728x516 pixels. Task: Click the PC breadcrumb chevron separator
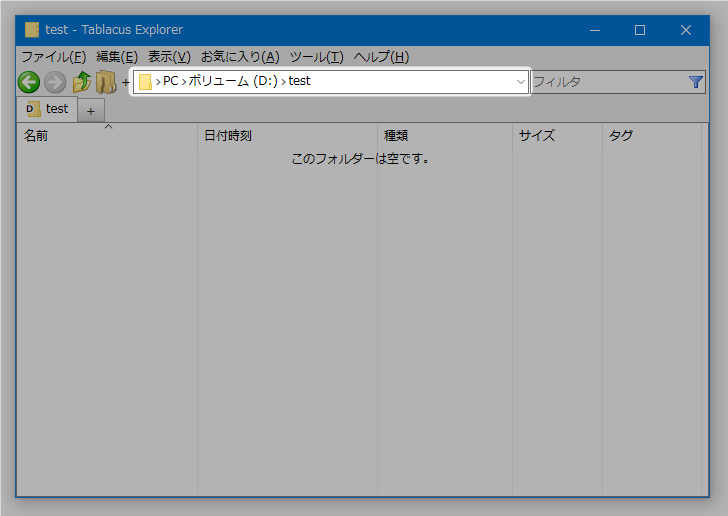(x=184, y=82)
